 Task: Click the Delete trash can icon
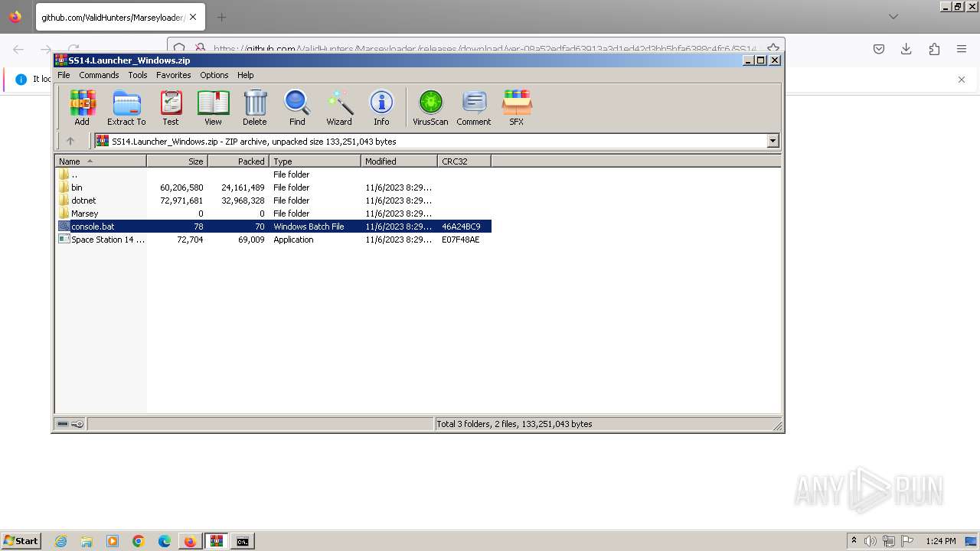coord(255,107)
